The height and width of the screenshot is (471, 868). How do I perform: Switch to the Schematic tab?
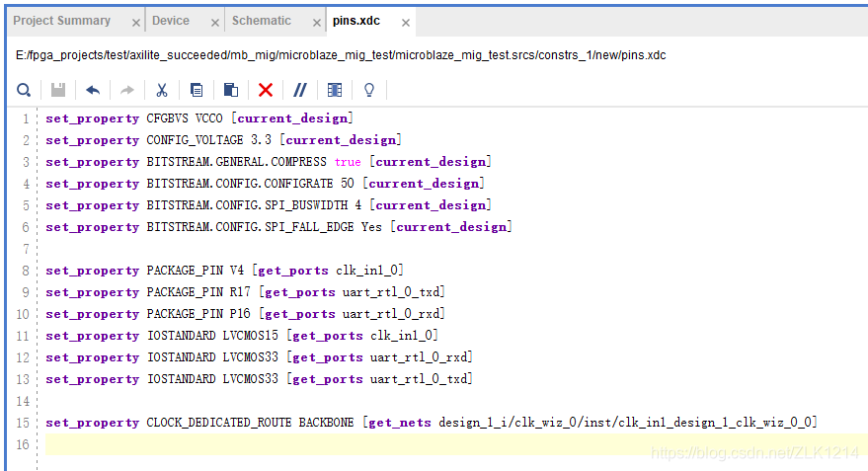tap(262, 21)
